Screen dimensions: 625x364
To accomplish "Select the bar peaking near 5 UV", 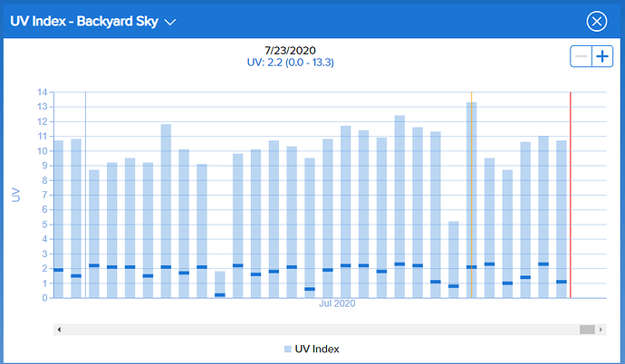I will (x=453, y=260).
